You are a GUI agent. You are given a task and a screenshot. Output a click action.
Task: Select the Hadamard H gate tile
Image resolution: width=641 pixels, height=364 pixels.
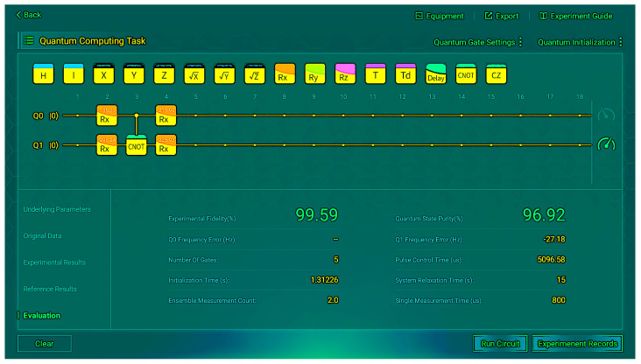(43, 74)
